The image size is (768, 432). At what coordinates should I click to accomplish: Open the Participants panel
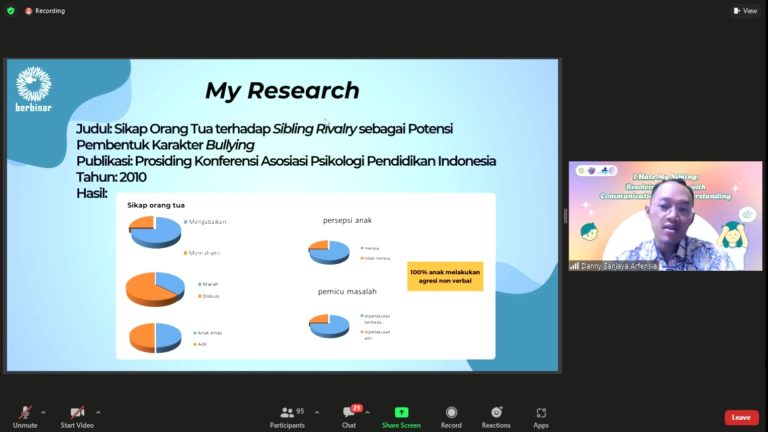coord(287,415)
